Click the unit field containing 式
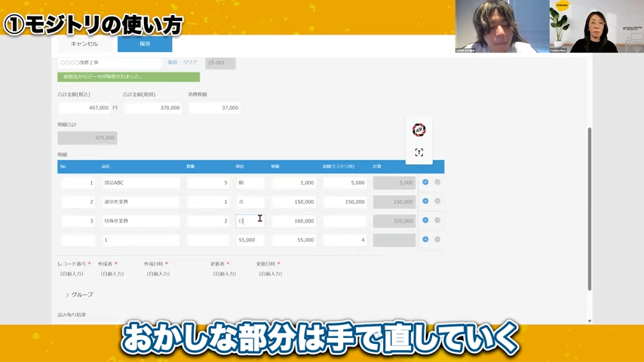Screen dimensions: 644x362 pyautogui.click(x=250, y=202)
